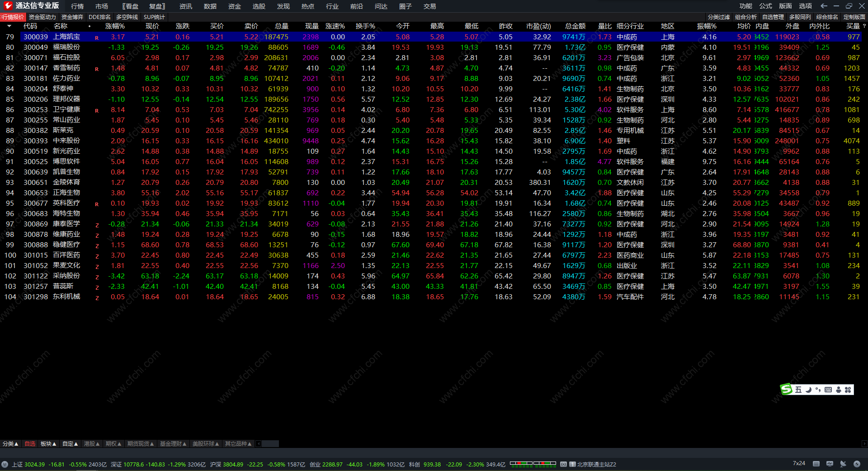Click the 综合排名 button
Image resolution: width=868 pixels, height=471 pixels.
(x=827, y=17)
